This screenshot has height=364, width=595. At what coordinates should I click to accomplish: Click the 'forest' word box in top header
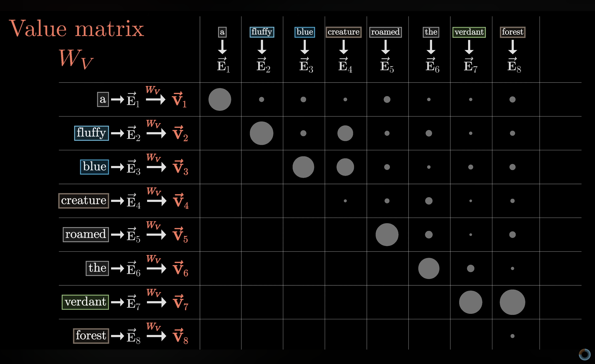tap(512, 32)
